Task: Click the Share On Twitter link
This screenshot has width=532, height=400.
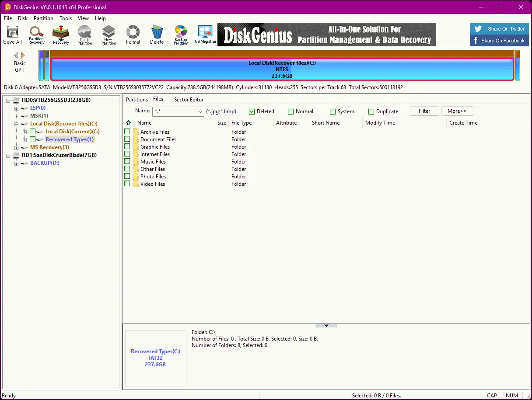Action: 499,28
